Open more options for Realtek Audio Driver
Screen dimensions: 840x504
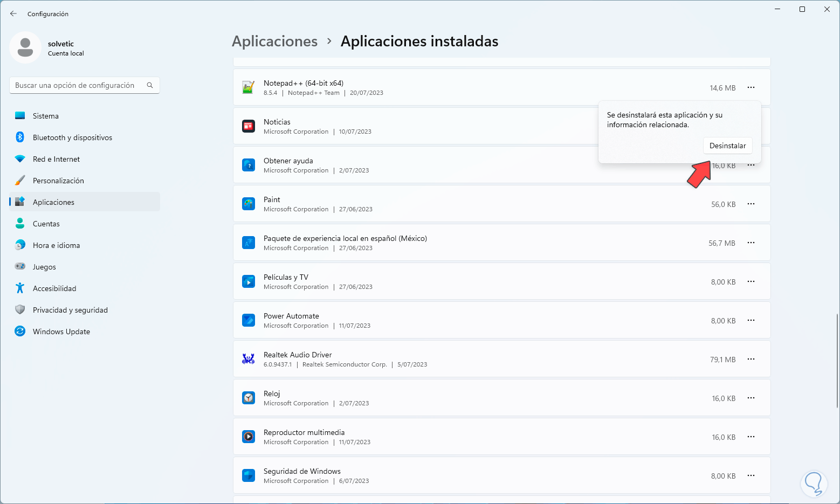pos(751,359)
